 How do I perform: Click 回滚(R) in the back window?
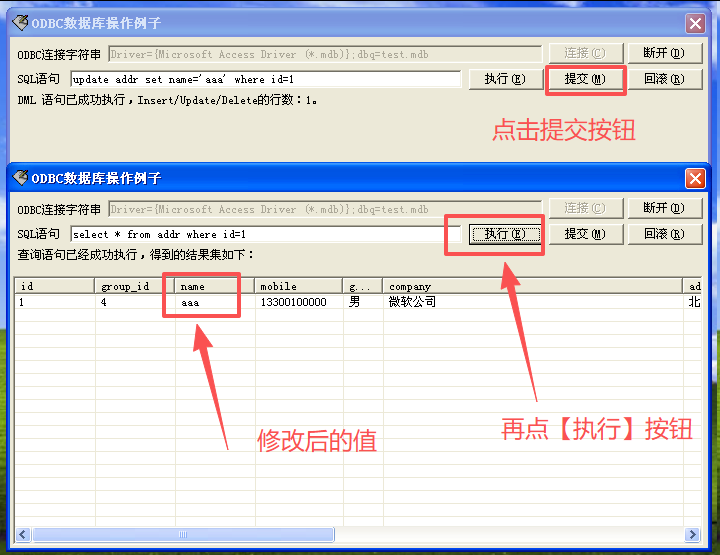click(x=664, y=79)
